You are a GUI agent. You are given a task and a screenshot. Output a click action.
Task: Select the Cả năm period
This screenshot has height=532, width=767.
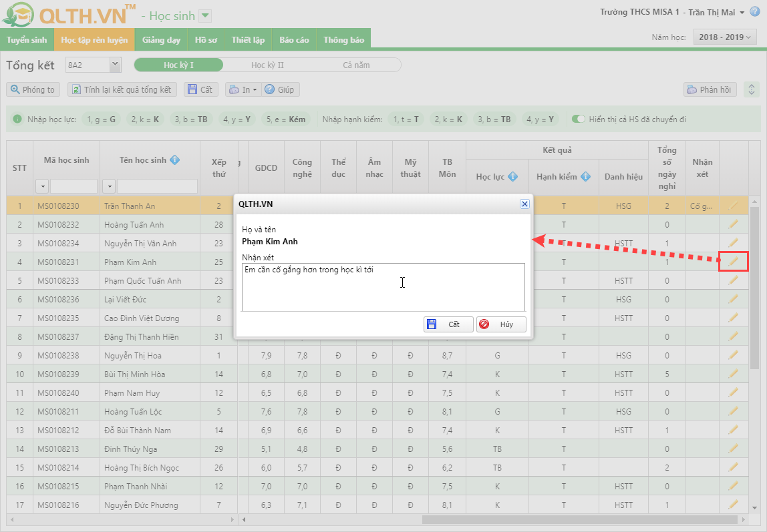click(356, 65)
